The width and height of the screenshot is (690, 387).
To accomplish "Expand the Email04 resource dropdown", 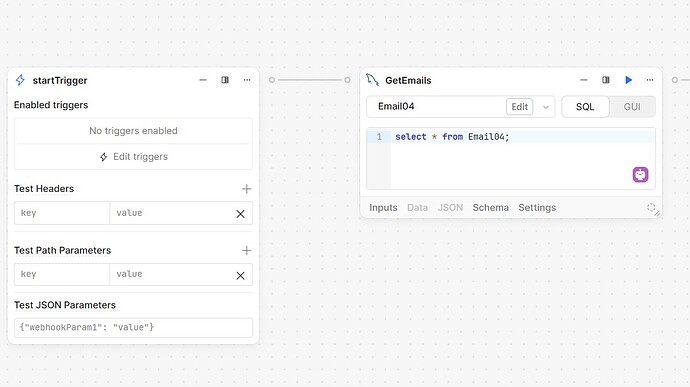I will click(x=546, y=107).
